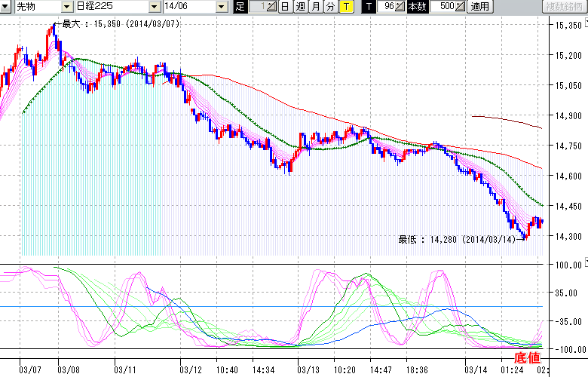
Task: Click the 最低 14,280 low price label
Action: point(457,240)
